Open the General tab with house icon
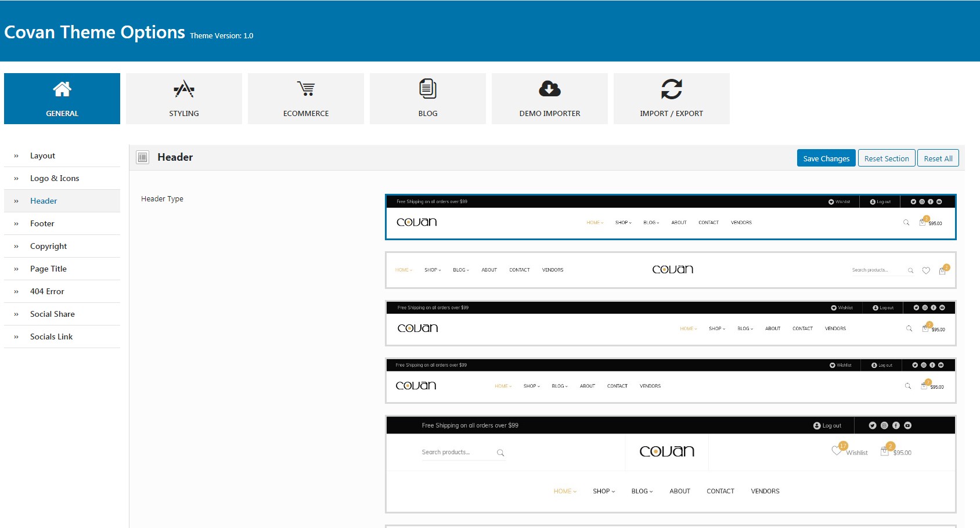The image size is (980, 528). 62,99
